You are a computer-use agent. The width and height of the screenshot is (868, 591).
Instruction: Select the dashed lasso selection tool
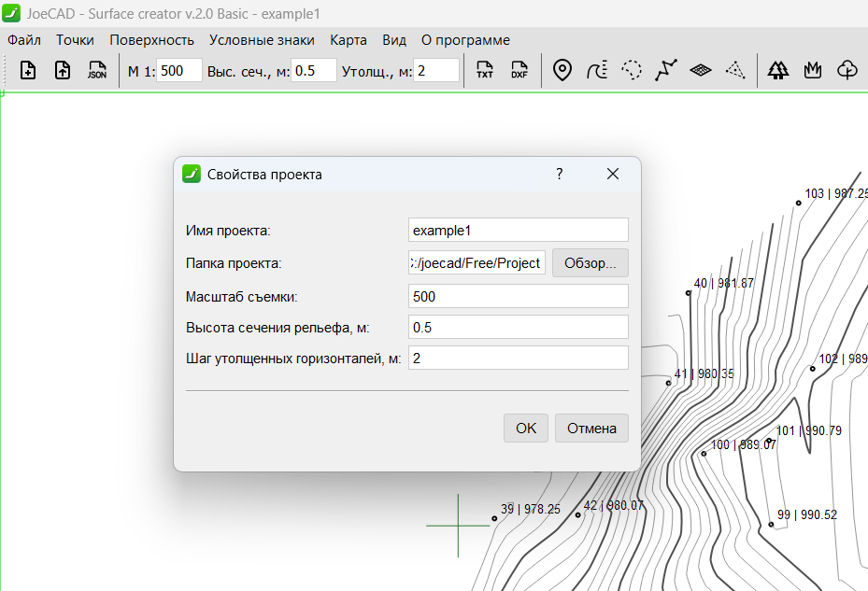(633, 71)
